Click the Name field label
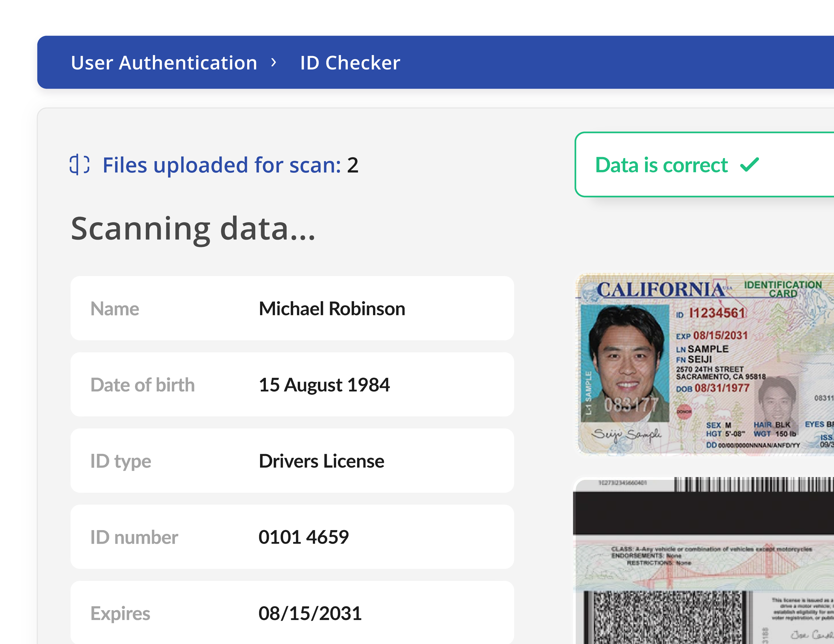Screen dimensions: 834x644 click(114, 308)
